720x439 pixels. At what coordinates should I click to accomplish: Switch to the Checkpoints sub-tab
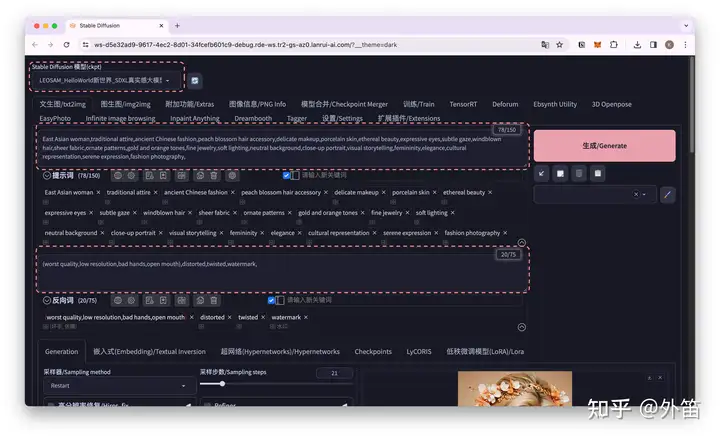[373, 352]
